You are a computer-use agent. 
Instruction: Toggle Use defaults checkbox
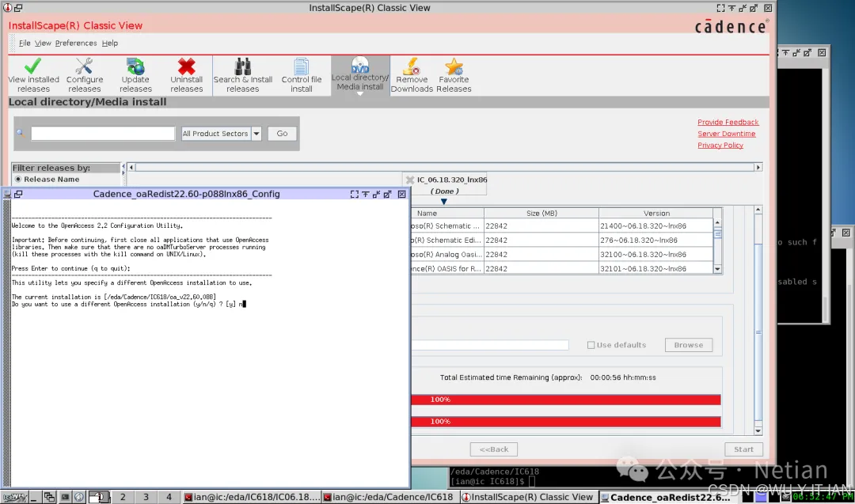click(x=591, y=345)
